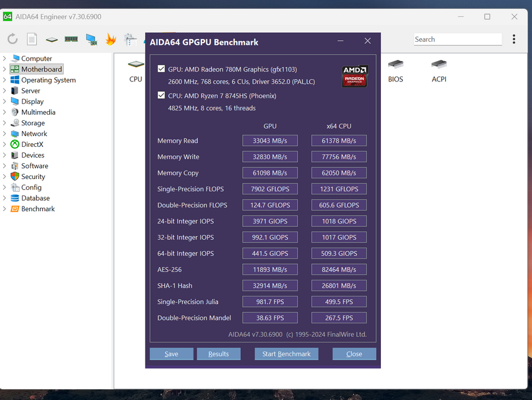Click the Multimedia speaker icon
The image size is (532, 400).
click(15, 112)
